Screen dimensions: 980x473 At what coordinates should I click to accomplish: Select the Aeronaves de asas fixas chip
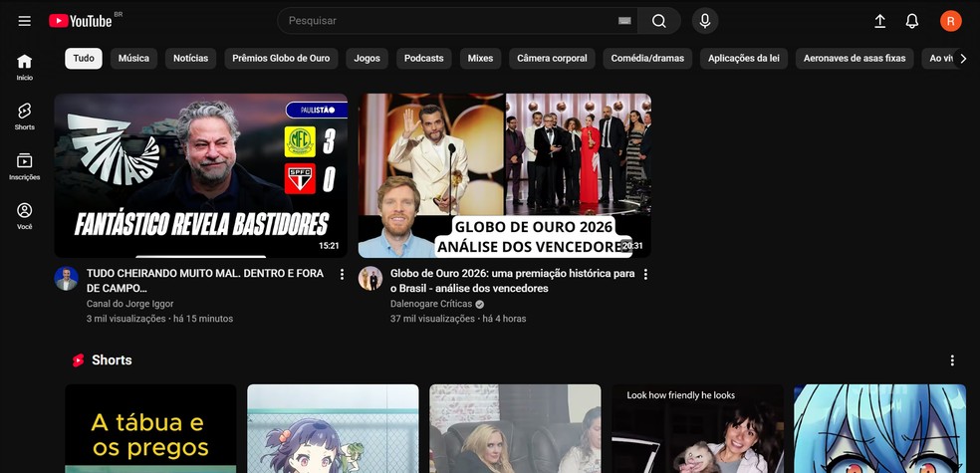click(x=855, y=58)
